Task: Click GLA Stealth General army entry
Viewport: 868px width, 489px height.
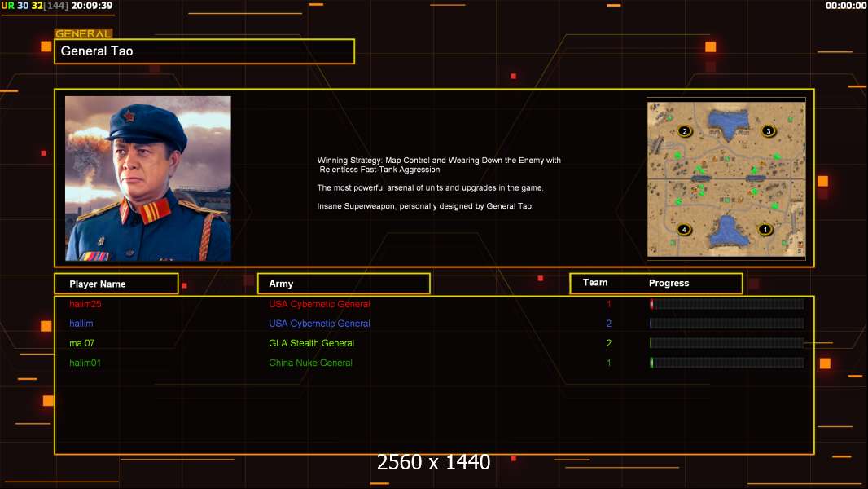Action: pos(312,343)
